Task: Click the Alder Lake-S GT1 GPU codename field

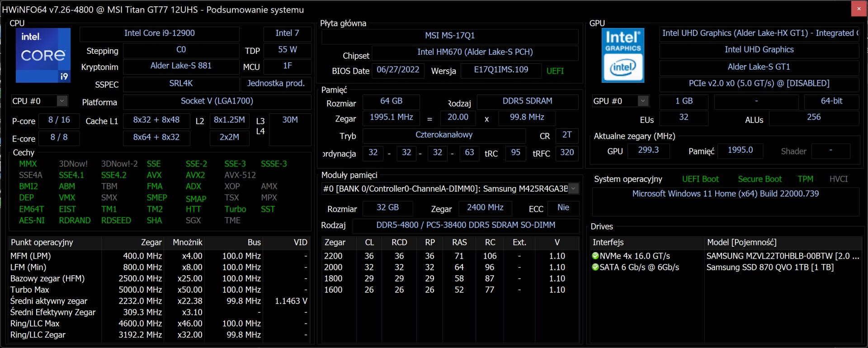Action: click(x=759, y=67)
